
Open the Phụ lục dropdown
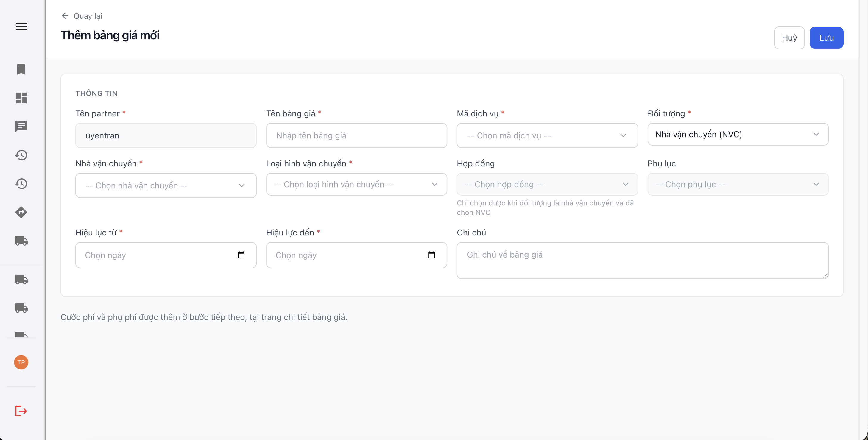point(738,184)
